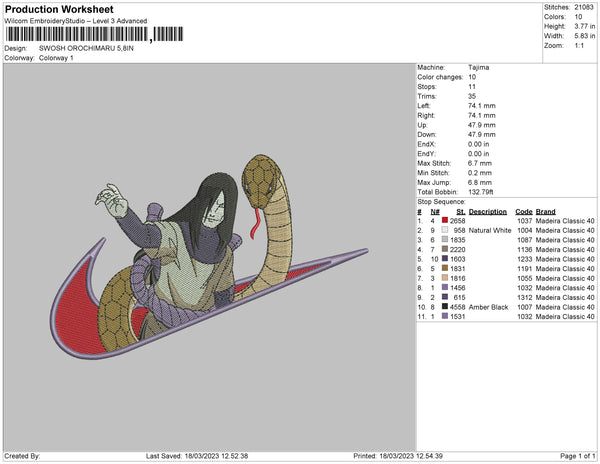
Task: Click the dark purple swatch for stitch count 1603
Action: pyautogui.click(x=445, y=259)
